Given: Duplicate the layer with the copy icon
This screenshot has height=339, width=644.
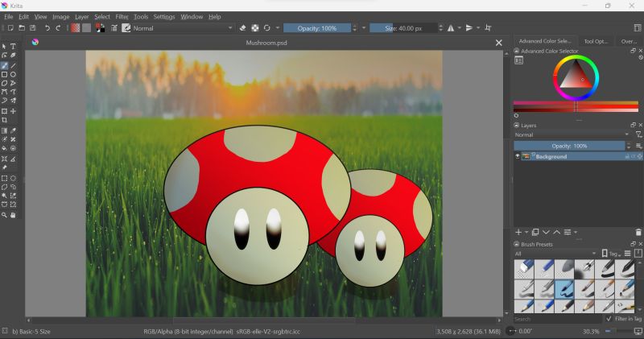Looking at the screenshot, I should pyautogui.click(x=535, y=233).
